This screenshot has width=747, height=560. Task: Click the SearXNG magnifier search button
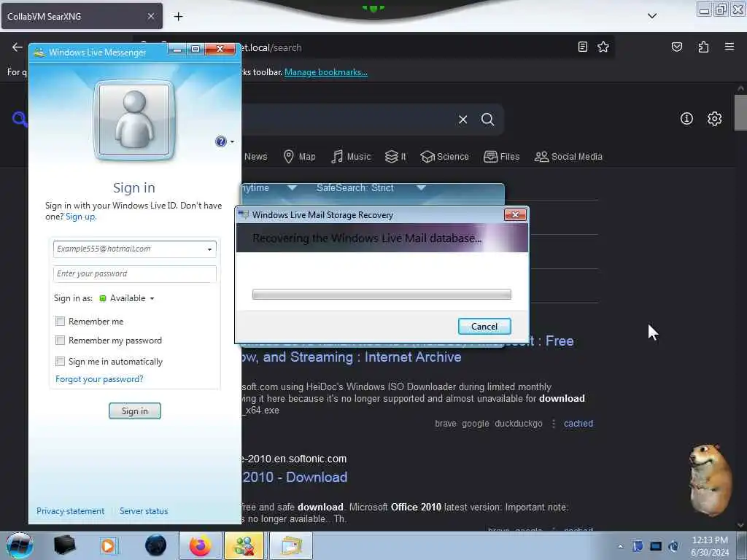[487, 119]
